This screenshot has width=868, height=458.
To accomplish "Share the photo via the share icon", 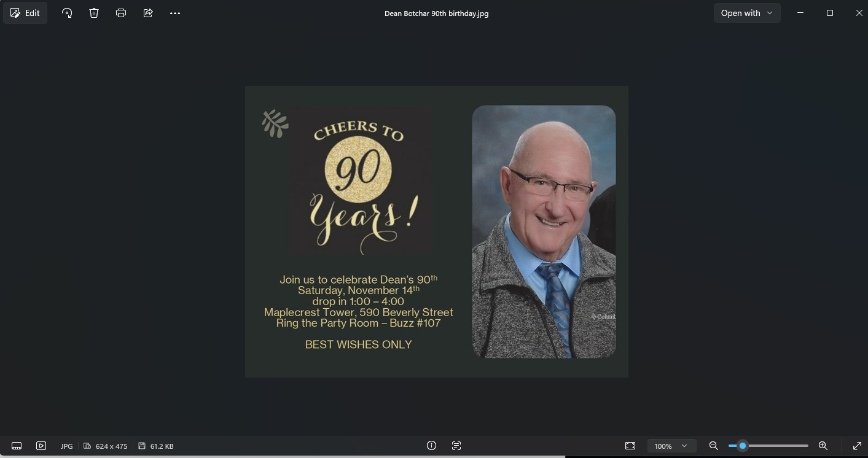I will [148, 13].
